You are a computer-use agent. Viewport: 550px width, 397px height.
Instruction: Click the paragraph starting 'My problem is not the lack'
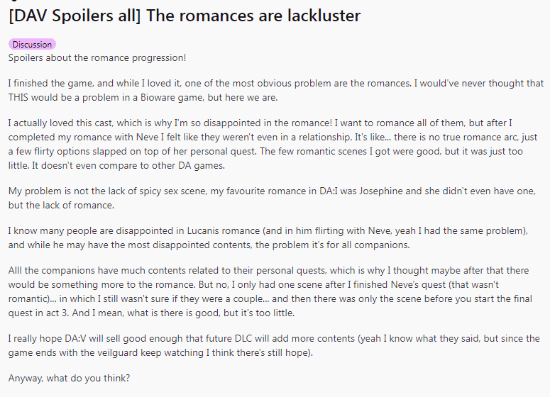(x=272, y=198)
